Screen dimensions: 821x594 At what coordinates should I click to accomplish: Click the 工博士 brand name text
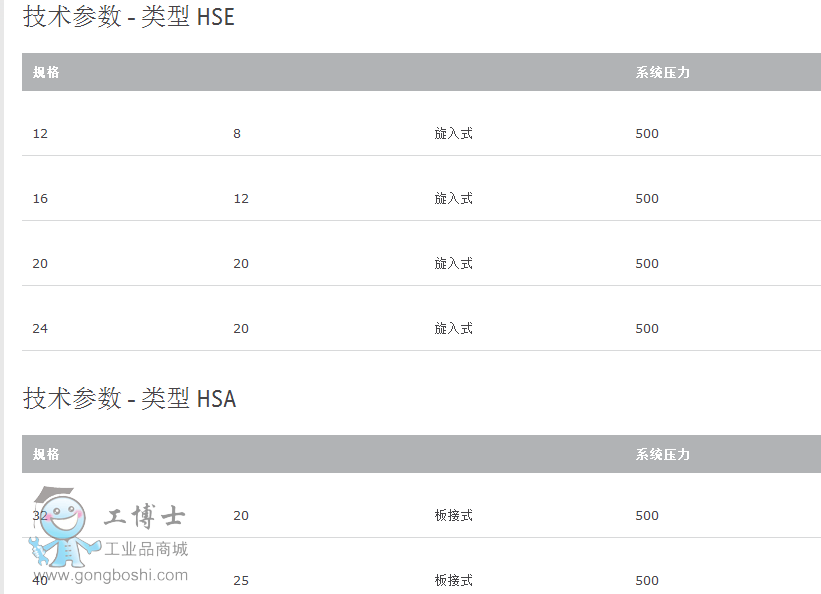point(145,516)
